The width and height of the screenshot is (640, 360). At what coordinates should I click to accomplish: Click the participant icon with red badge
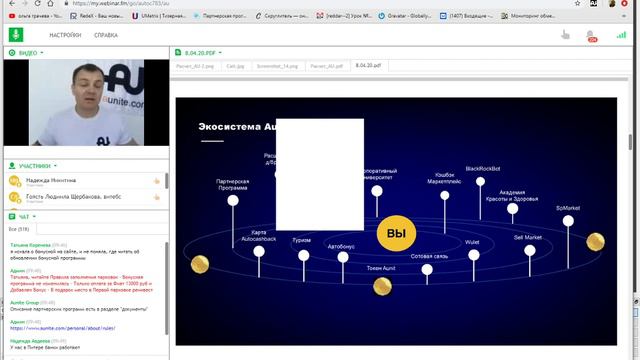pos(591,36)
